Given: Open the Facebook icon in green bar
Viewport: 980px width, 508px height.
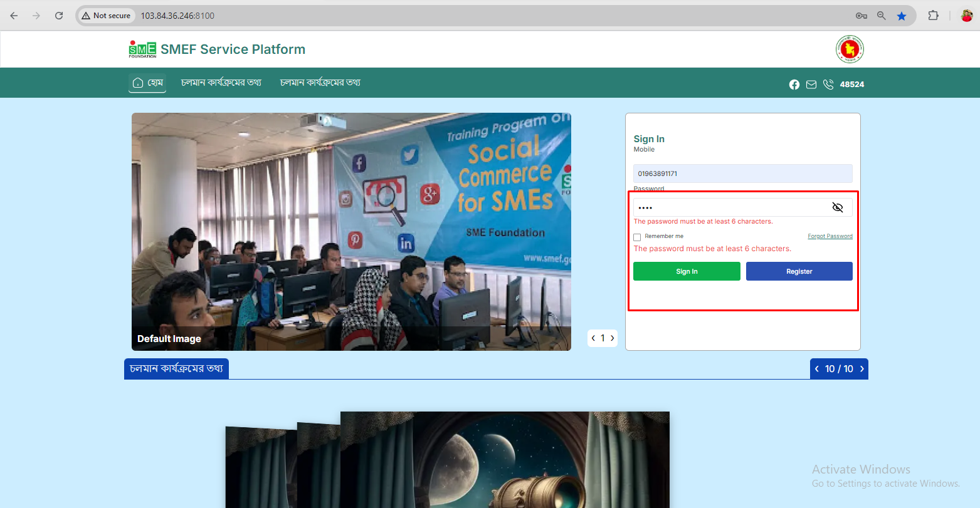Looking at the screenshot, I should (794, 85).
